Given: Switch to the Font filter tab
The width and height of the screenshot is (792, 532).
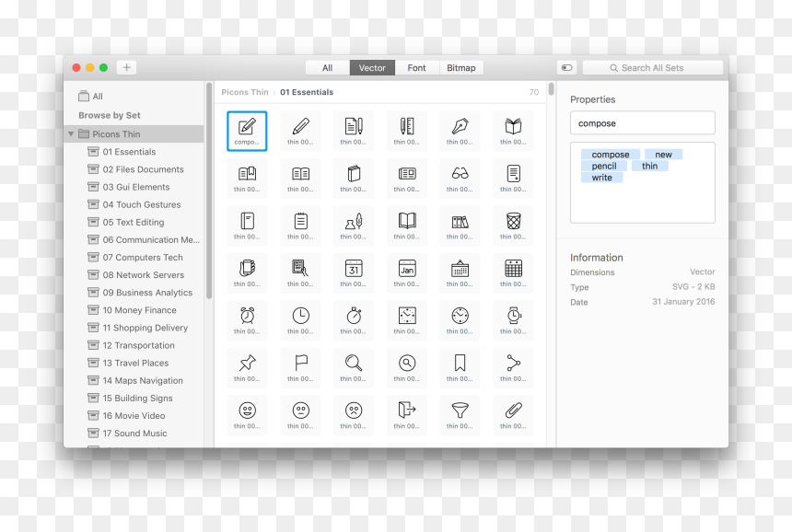Looking at the screenshot, I should (x=416, y=67).
